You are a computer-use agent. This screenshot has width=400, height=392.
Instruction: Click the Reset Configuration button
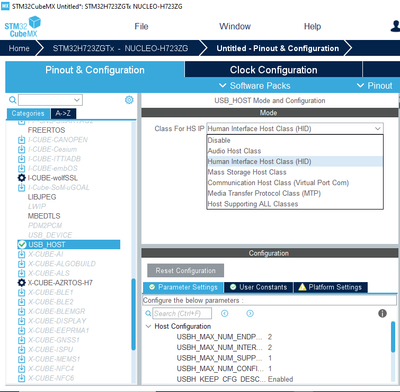pyautogui.click(x=185, y=271)
